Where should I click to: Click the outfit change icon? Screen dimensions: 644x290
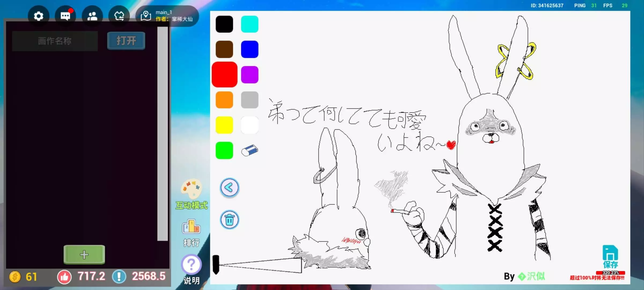119,16
